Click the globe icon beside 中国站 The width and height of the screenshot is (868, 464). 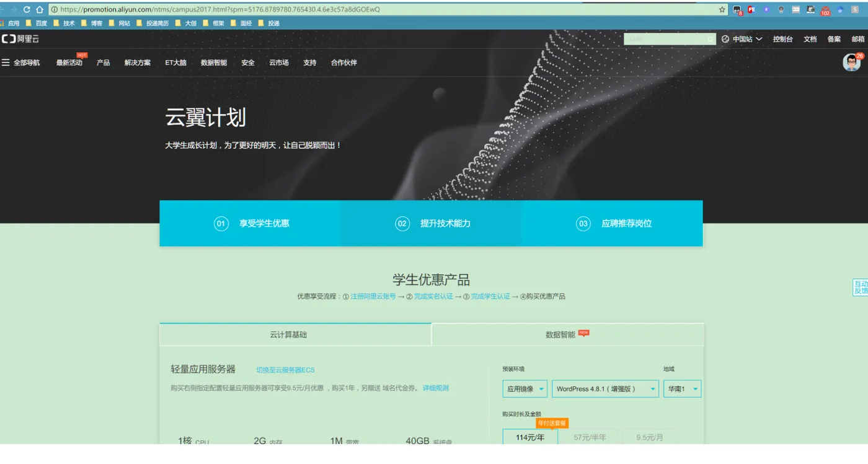tap(725, 39)
